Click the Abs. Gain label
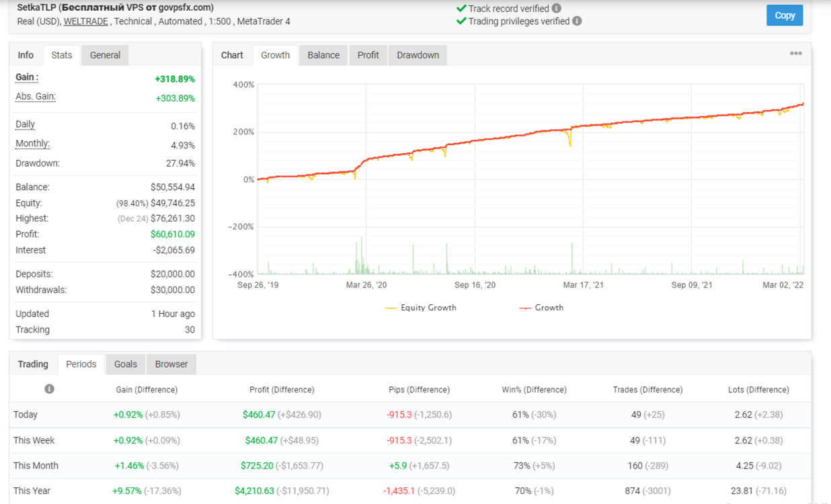This screenshot has height=504, width=831. [36, 97]
